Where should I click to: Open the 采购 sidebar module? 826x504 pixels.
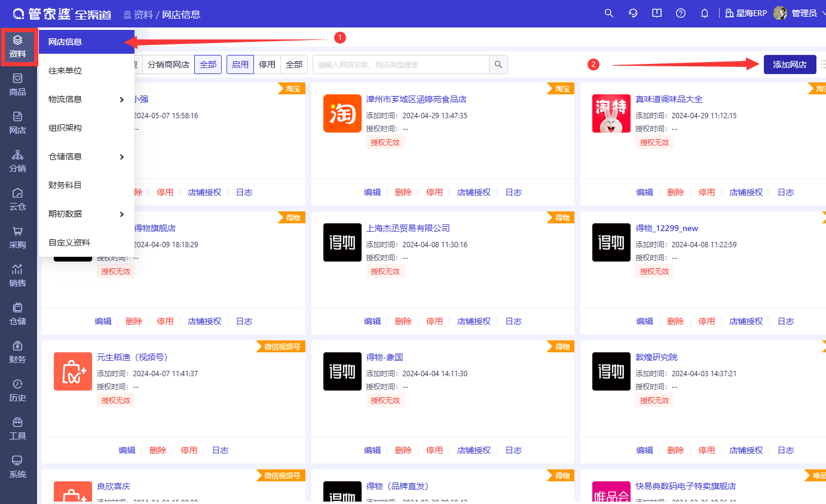[x=18, y=238]
